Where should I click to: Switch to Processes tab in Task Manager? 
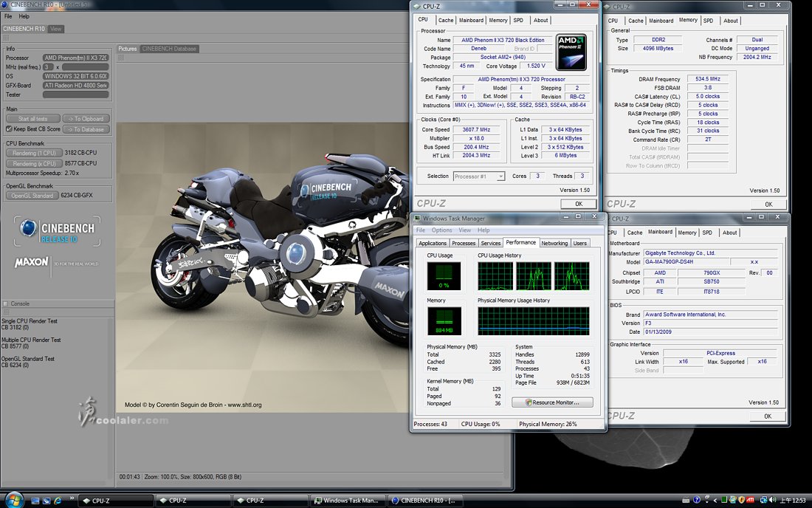pos(464,244)
